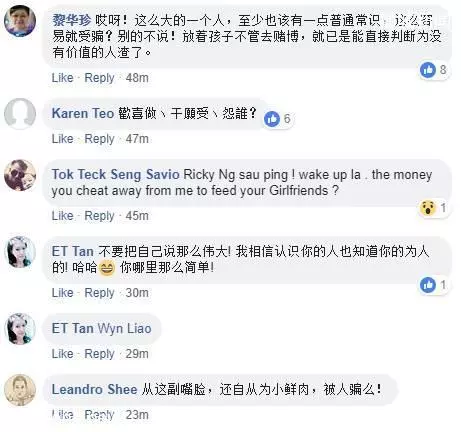Click the thumbs-up reaction on ET Tan's first comment
This screenshot has height=432, width=461.
428,285
